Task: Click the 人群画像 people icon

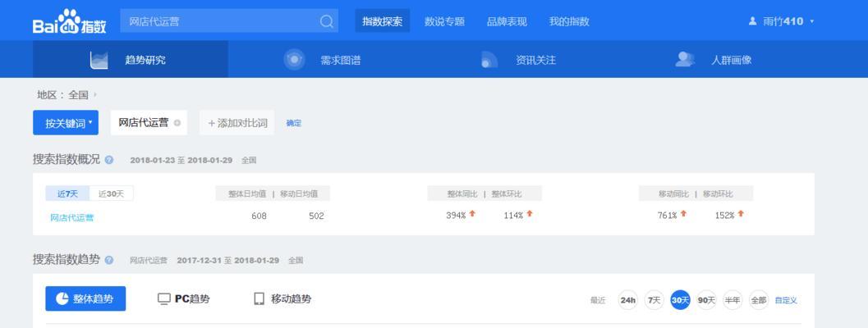Action: 685,59
